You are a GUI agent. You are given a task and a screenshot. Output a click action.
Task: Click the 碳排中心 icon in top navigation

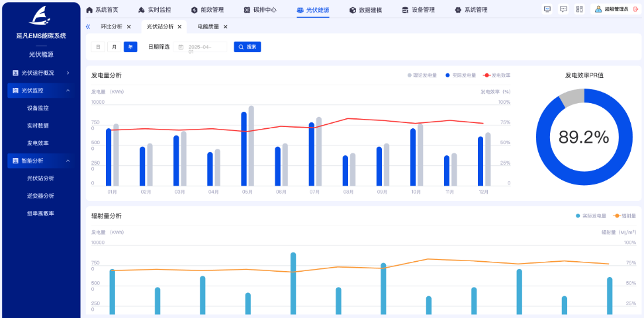247,10
